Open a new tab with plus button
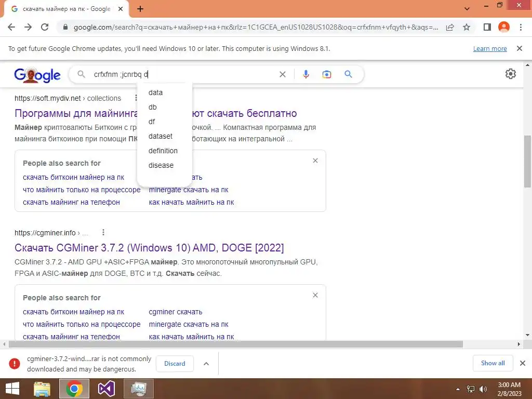The height and width of the screenshot is (399, 532). (x=140, y=9)
